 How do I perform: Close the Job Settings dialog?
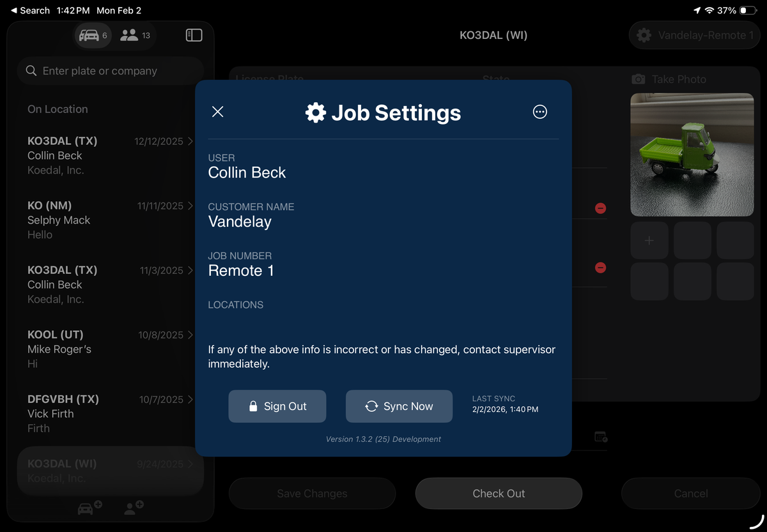click(x=217, y=112)
